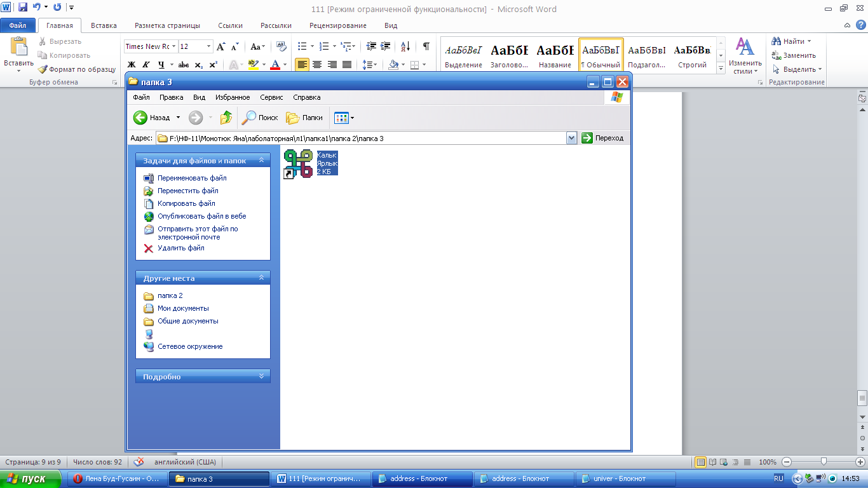Toggle italic (К) formatting

click(146, 65)
